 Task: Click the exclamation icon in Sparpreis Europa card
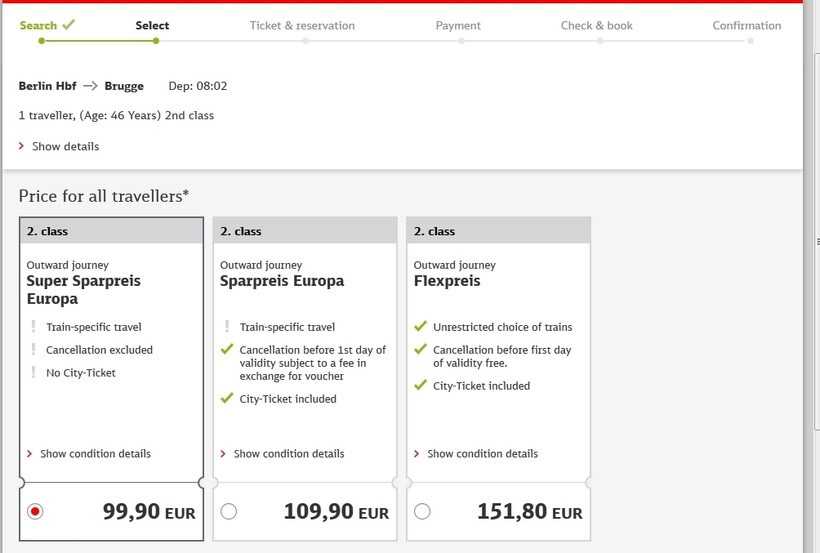click(227, 327)
